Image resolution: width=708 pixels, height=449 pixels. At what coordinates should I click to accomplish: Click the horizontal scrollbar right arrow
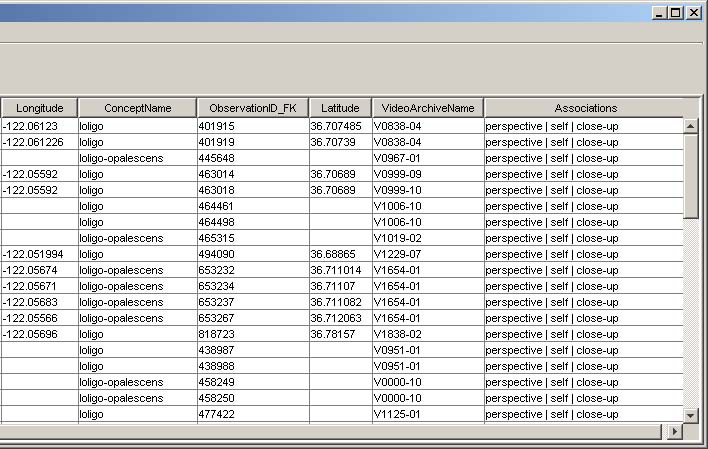(x=675, y=430)
